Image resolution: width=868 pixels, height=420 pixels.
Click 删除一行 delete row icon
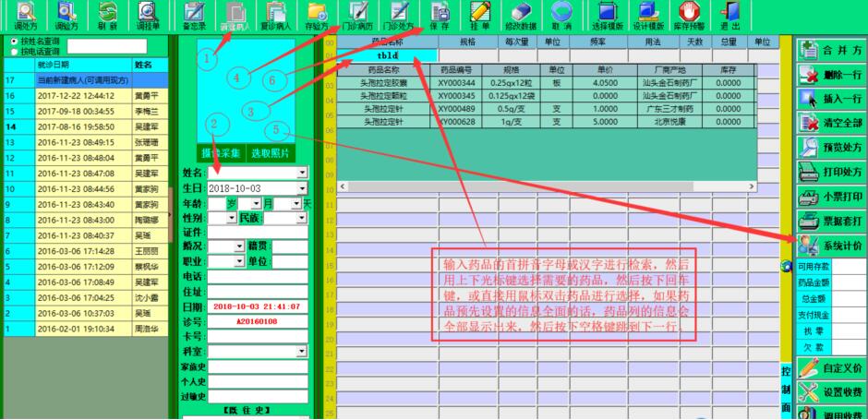(x=831, y=75)
